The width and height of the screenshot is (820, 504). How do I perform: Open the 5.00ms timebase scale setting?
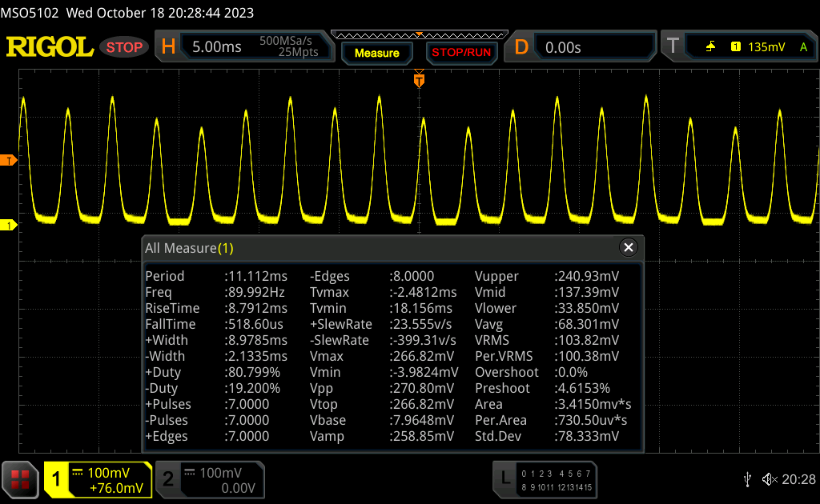(x=216, y=47)
